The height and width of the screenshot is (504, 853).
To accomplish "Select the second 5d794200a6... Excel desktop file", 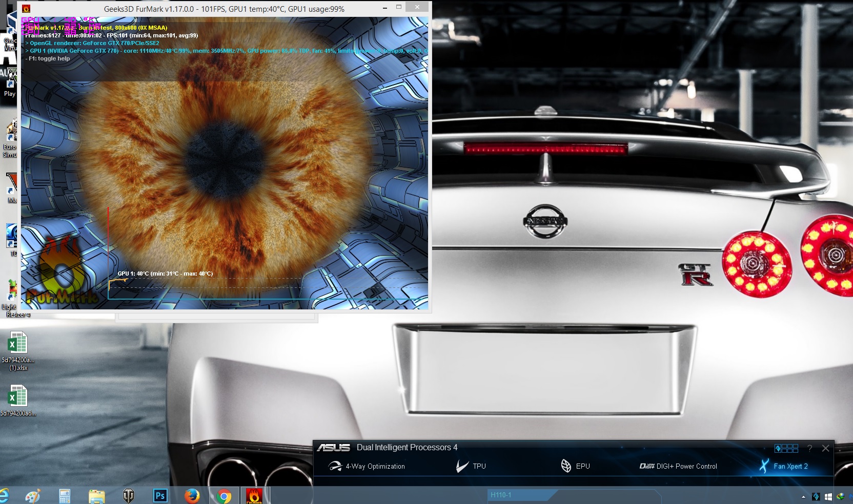I will click(18, 401).
